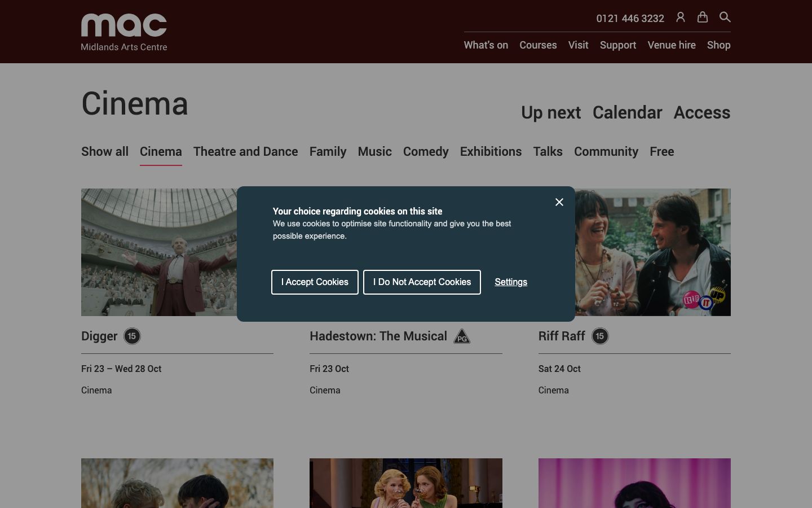Screen dimensions: 812x508
Task: Click the PG rating badge beside Hadestown
Action: click(x=462, y=336)
